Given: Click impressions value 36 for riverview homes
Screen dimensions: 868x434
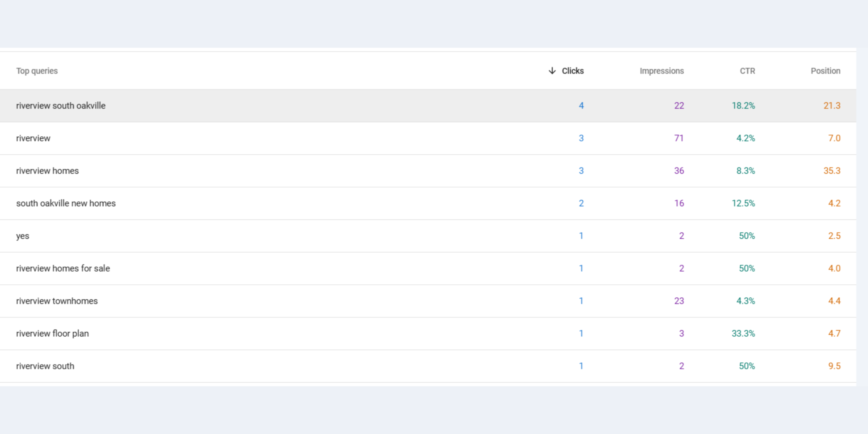Looking at the screenshot, I should tap(679, 171).
